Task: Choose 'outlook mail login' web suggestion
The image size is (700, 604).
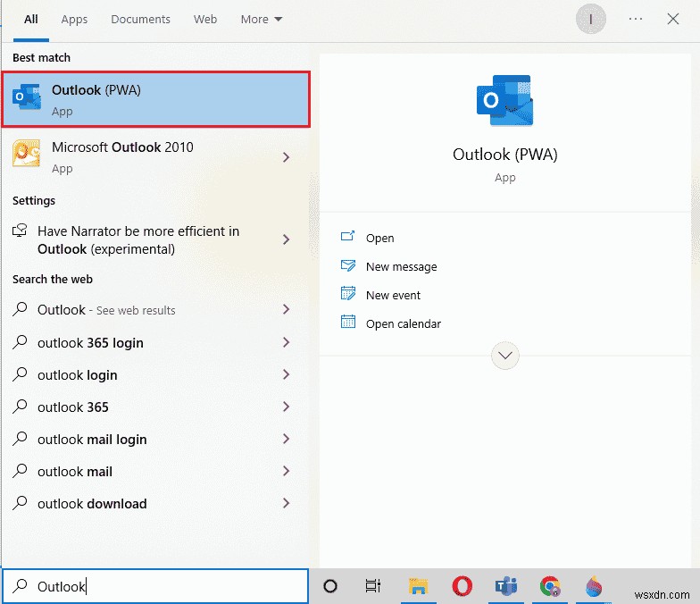Action: pos(155,440)
